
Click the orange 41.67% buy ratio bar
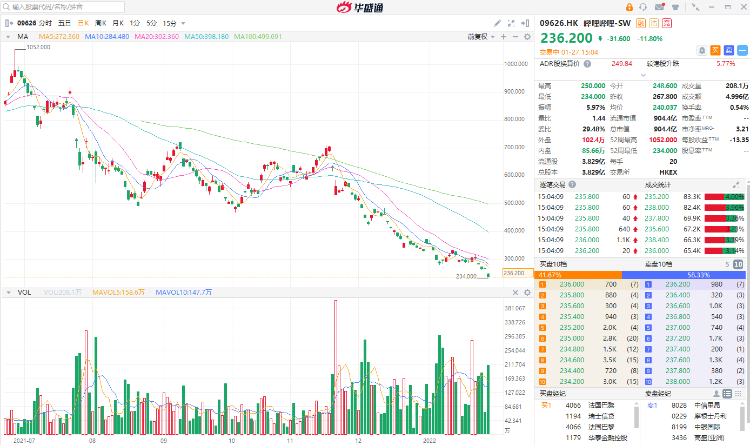click(x=579, y=275)
